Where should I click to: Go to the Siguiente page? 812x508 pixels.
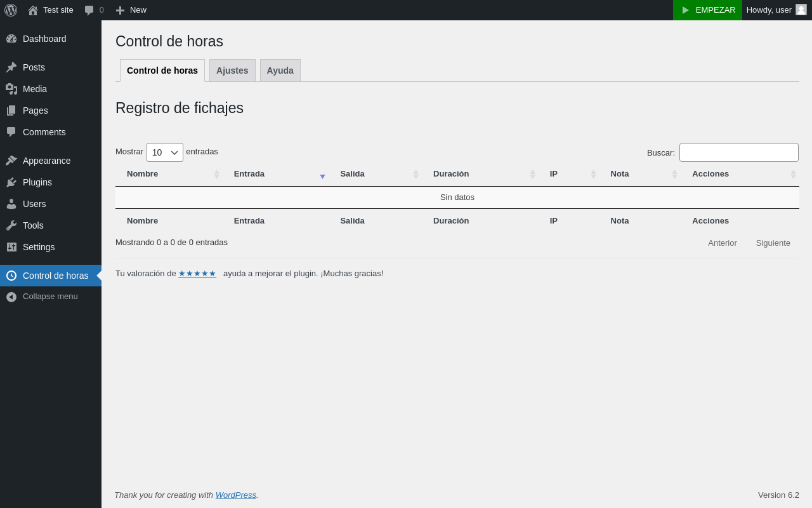pos(773,243)
